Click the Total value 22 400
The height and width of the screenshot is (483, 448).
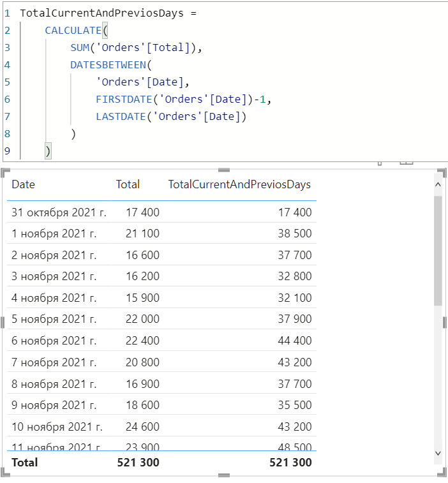(x=142, y=341)
